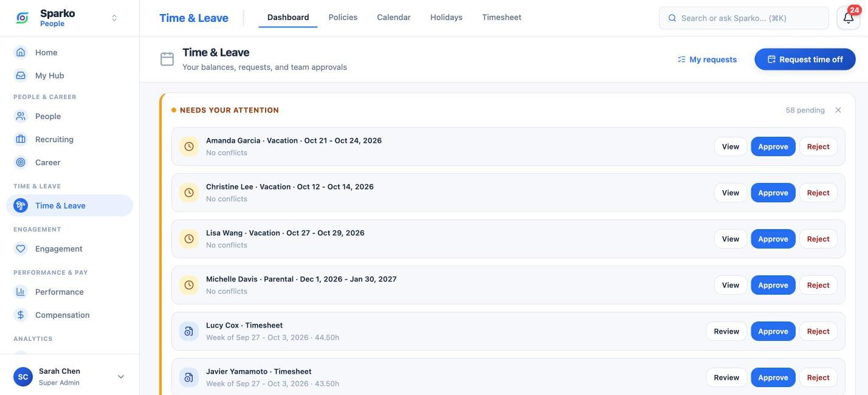This screenshot has width=868, height=395.
Task: Click Javier Yamamoto week 43.50h text
Action: click(272, 383)
